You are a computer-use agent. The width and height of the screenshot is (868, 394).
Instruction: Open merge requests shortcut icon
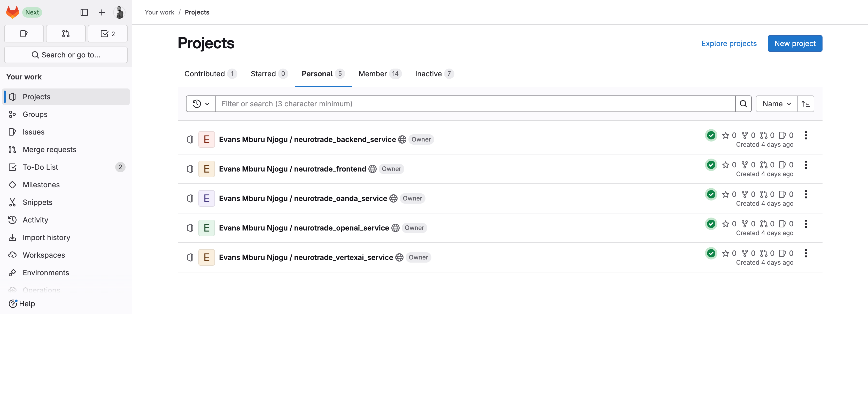tap(66, 34)
